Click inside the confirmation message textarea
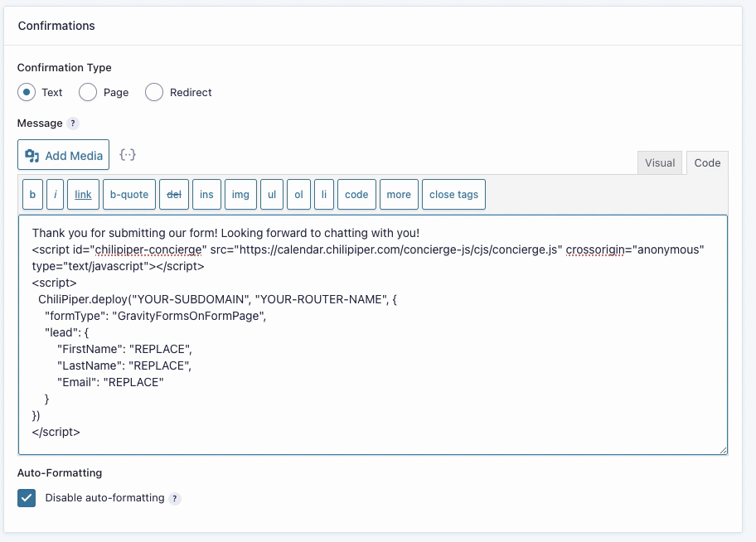Viewport: 756px width, 542px height. (373, 331)
